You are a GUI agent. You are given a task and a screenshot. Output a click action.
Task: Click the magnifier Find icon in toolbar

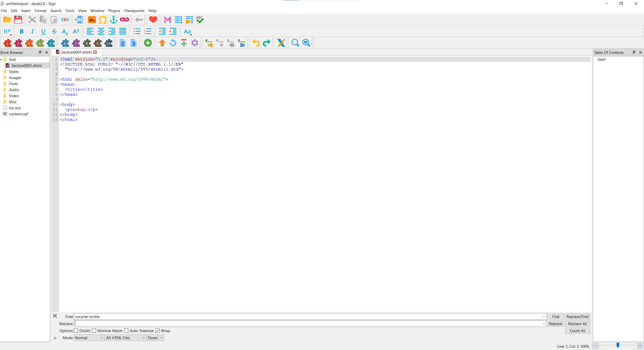click(295, 43)
